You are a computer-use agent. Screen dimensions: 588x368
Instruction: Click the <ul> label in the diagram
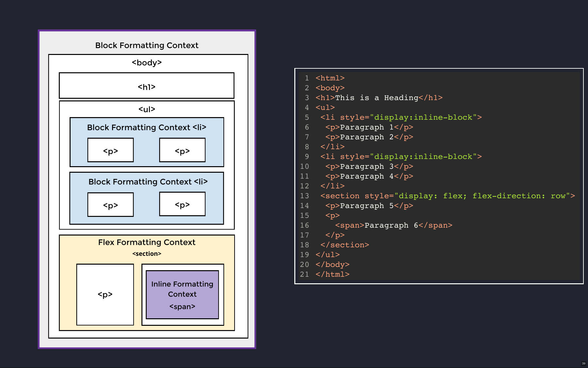(x=147, y=109)
